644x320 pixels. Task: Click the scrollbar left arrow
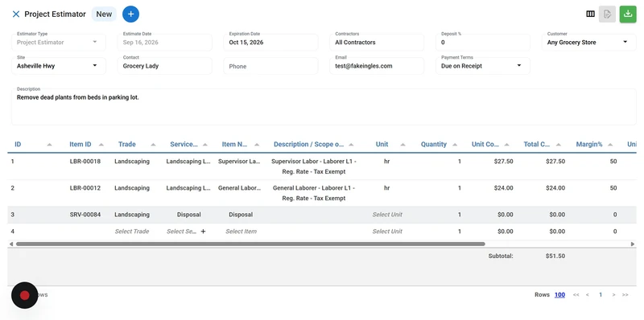(11, 244)
